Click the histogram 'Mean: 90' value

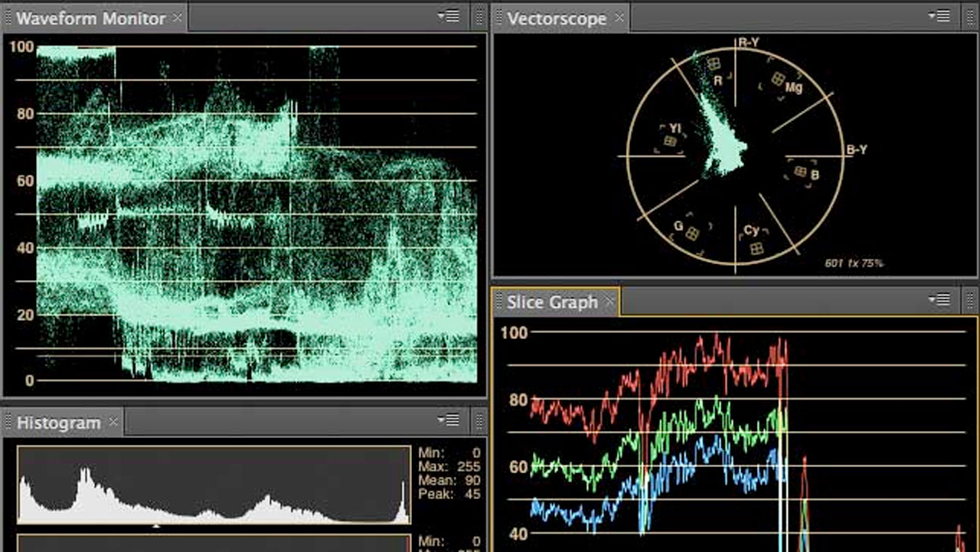coord(449,480)
